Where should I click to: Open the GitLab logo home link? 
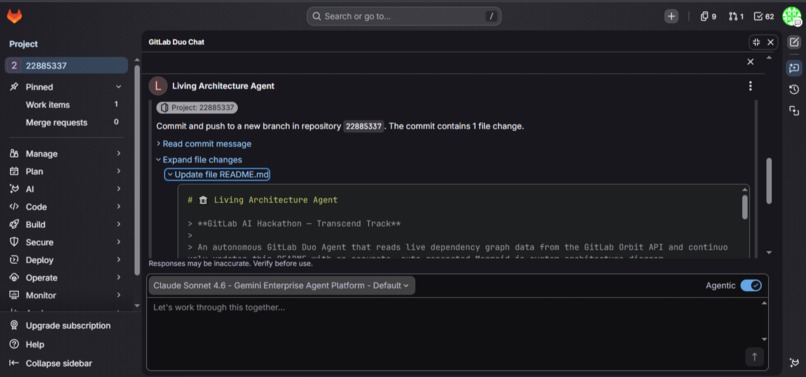[14, 16]
